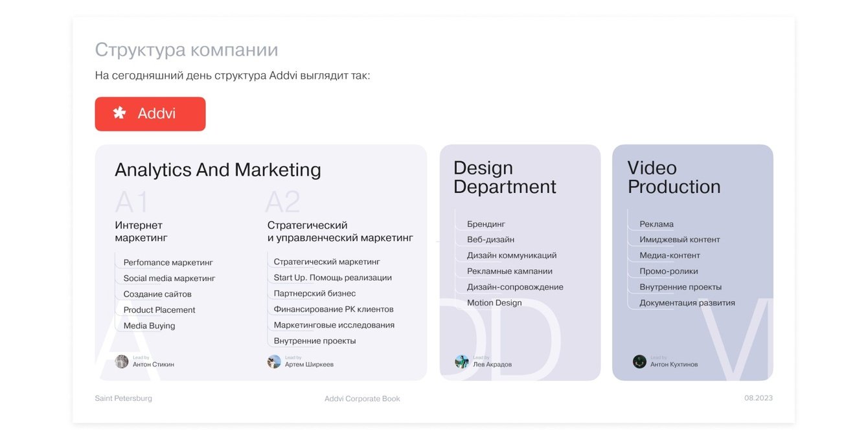Click the name 'Артем Ширкеев'
The image size is (868, 441).
[x=309, y=365]
